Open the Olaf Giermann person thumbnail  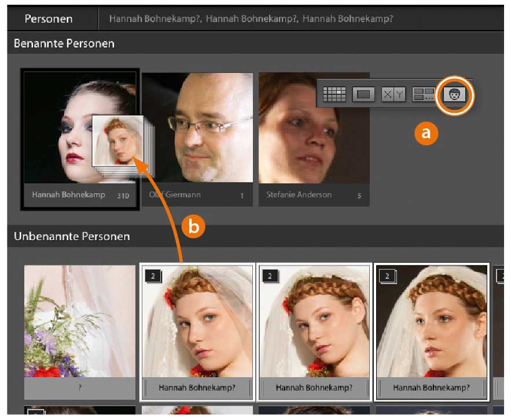(197, 127)
